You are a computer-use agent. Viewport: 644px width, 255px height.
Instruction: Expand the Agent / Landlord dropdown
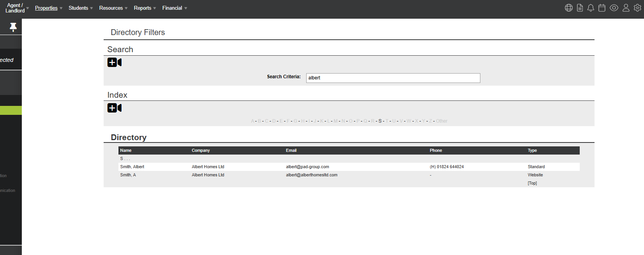click(17, 8)
